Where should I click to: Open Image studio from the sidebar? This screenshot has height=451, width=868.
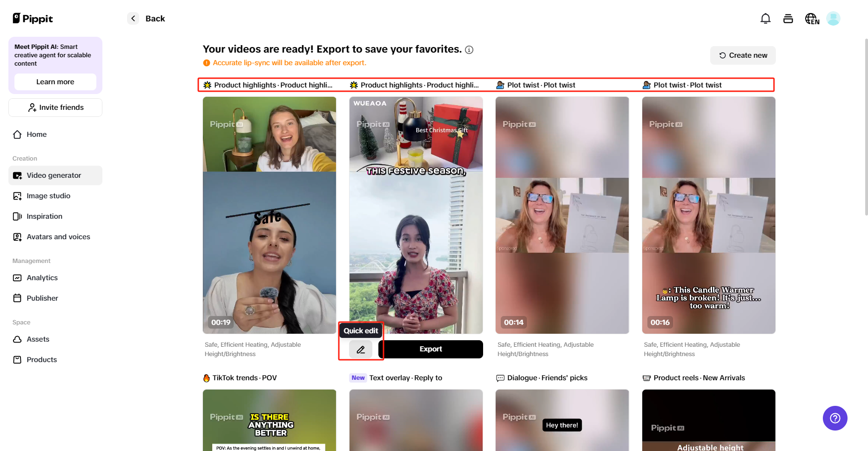pyautogui.click(x=48, y=195)
